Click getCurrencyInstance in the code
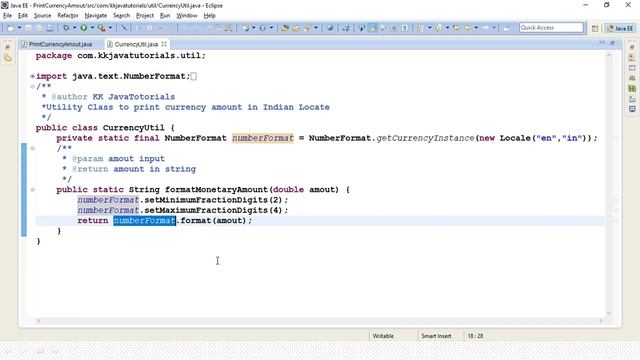Viewport: 640px width, 360px height. [x=425, y=138]
